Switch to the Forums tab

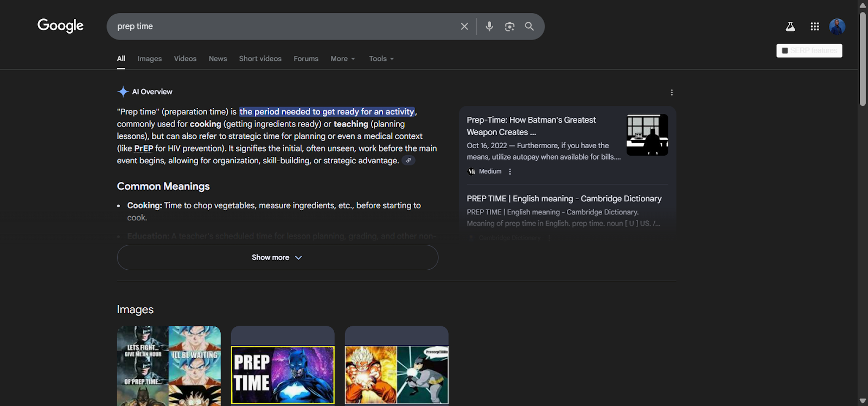[x=306, y=59]
